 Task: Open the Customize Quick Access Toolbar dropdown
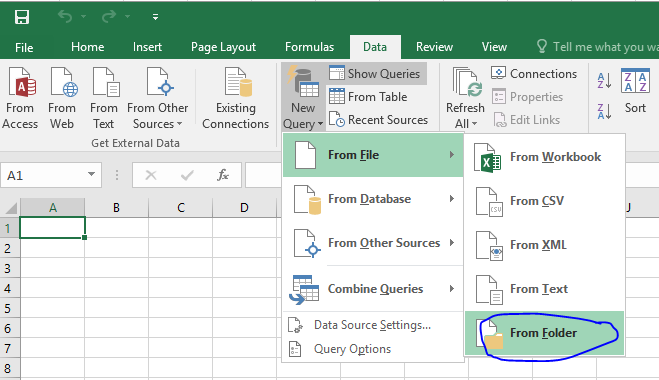click(x=156, y=17)
